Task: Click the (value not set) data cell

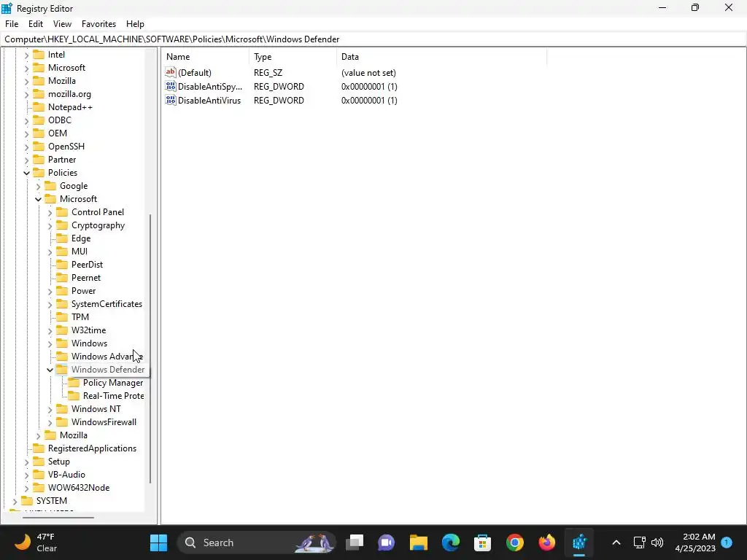Action: [x=368, y=73]
